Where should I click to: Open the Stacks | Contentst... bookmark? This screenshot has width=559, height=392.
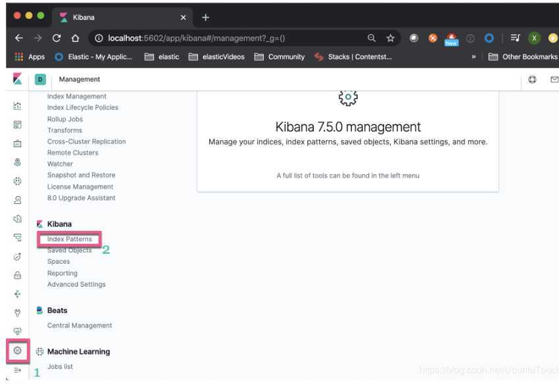coord(353,57)
